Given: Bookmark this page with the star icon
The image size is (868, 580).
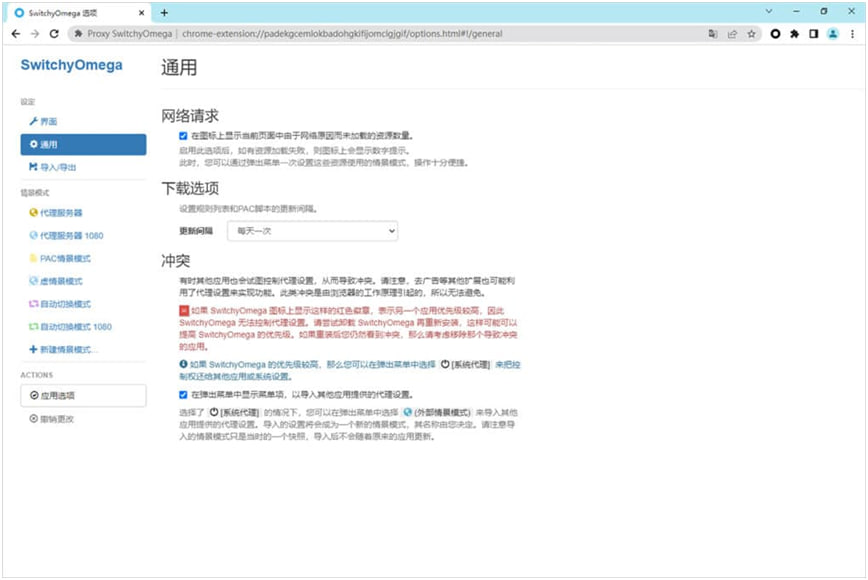Looking at the screenshot, I should point(751,33).
